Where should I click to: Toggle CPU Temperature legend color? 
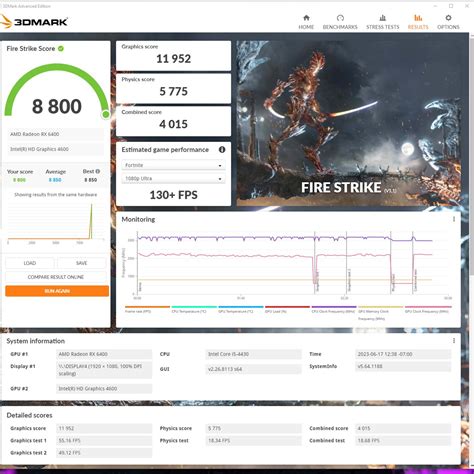tap(194, 307)
